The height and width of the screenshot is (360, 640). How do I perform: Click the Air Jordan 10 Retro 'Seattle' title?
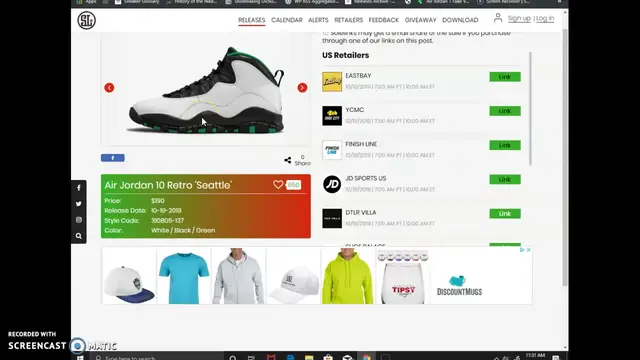point(168,185)
